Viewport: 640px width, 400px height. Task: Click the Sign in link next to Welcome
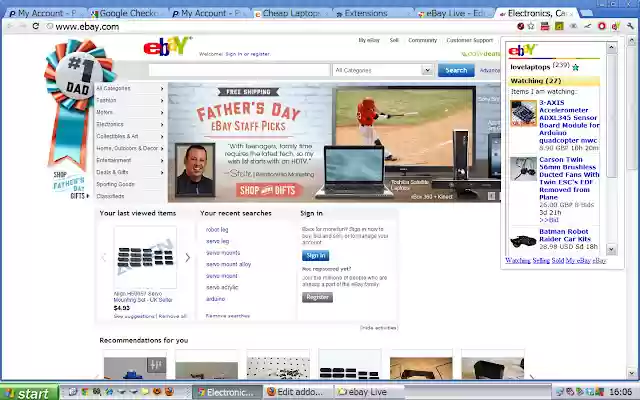tap(233, 54)
